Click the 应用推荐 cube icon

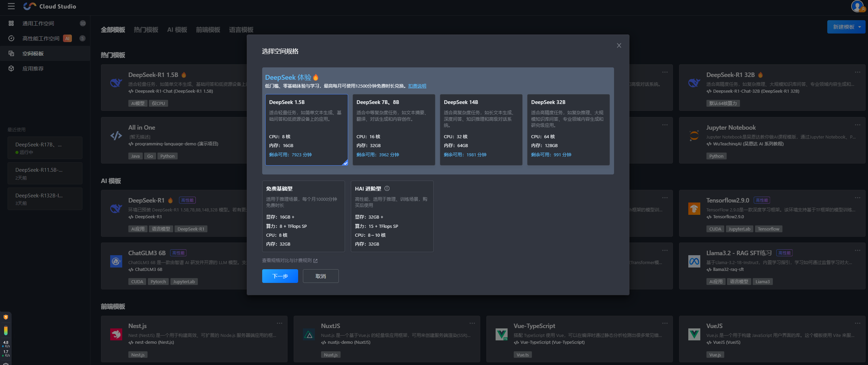11,68
